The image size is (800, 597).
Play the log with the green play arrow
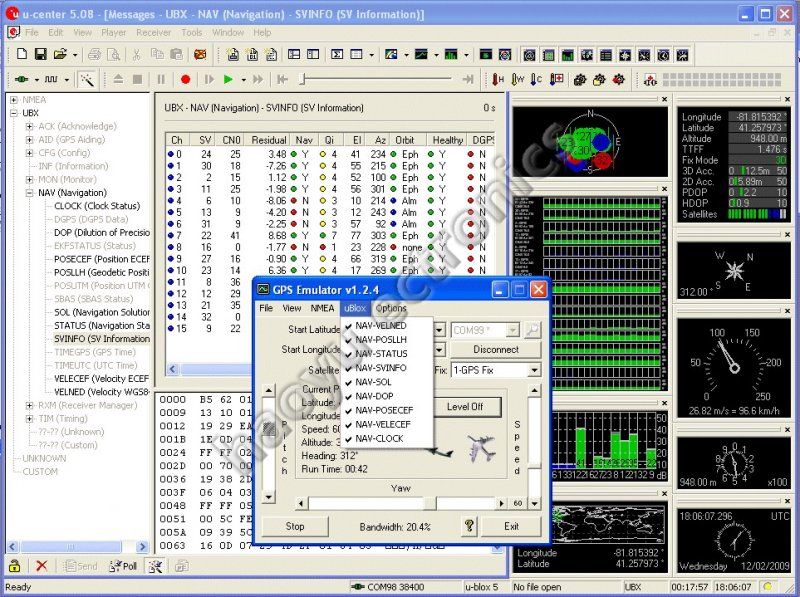tap(228, 80)
